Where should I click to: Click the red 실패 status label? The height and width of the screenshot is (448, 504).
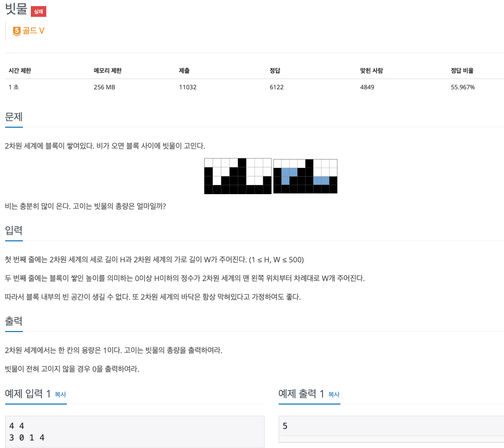(x=38, y=12)
